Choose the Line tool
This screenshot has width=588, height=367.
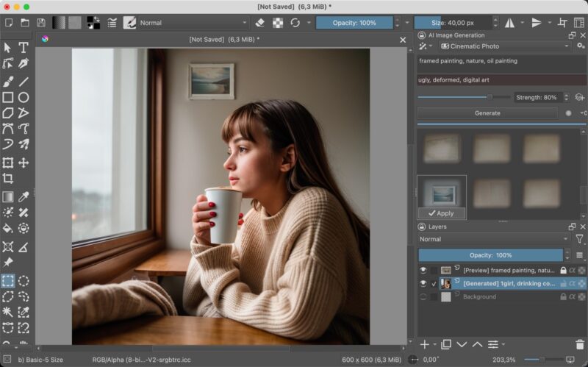[24, 82]
